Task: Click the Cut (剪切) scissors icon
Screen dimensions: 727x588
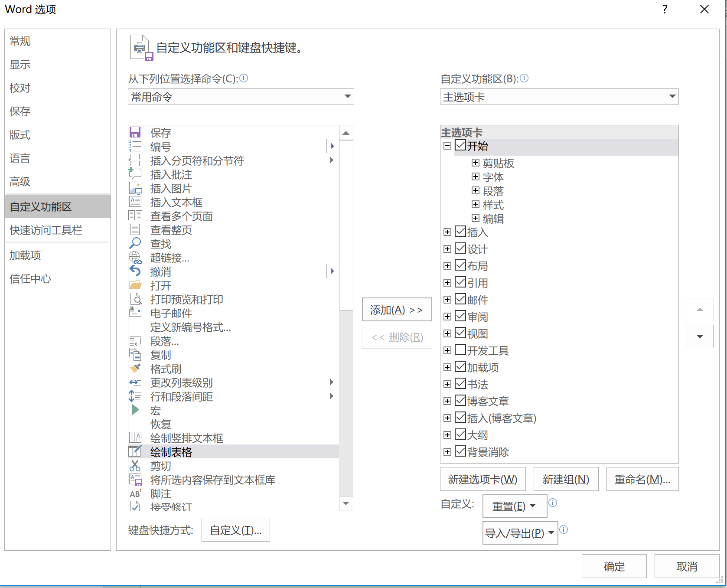Action: tap(135, 465)
